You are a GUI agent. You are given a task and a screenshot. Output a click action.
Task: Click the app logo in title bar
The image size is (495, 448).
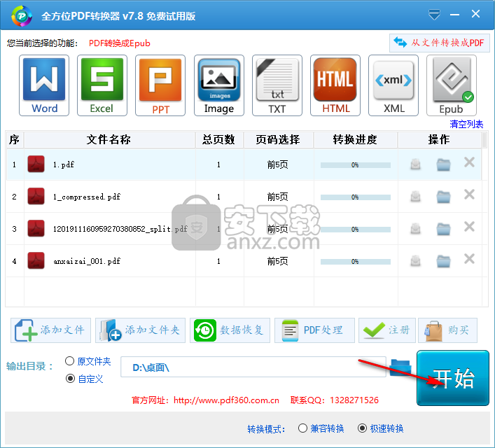point(22,16)
